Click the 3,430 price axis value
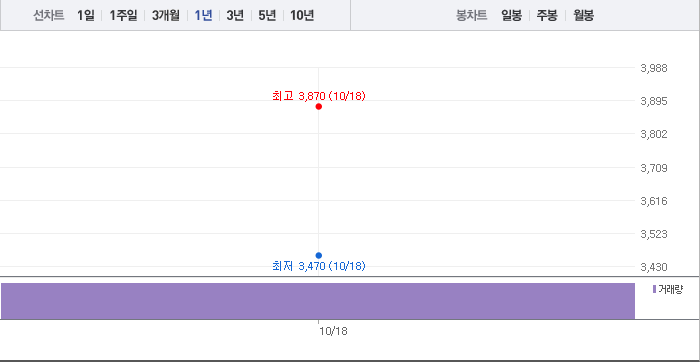Image resolution: width=700 pixels, height=362 pixels. (654, 267)
